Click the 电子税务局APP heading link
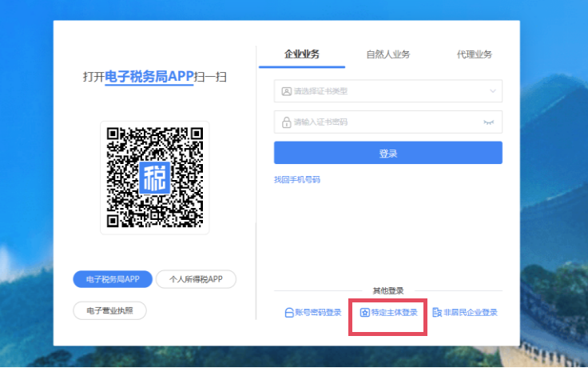The image size is (588, 368). pyautogui.click(x=149, y=77)
